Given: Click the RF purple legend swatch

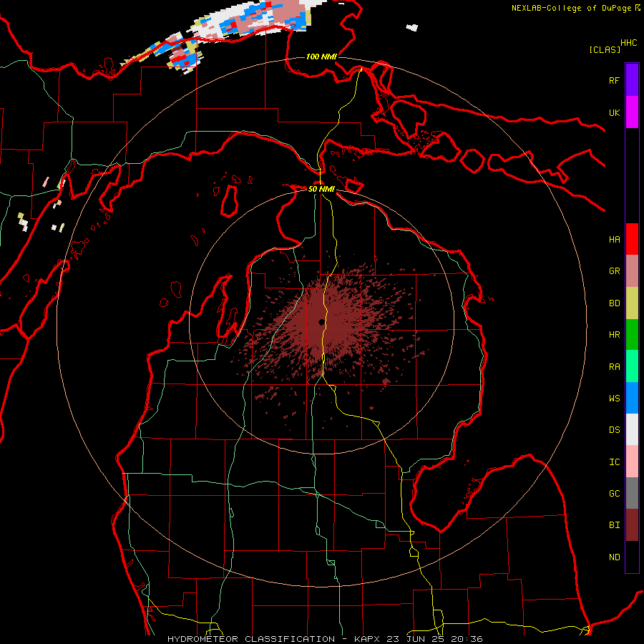Looking at the screenshot, I should [x=632, y=80].
